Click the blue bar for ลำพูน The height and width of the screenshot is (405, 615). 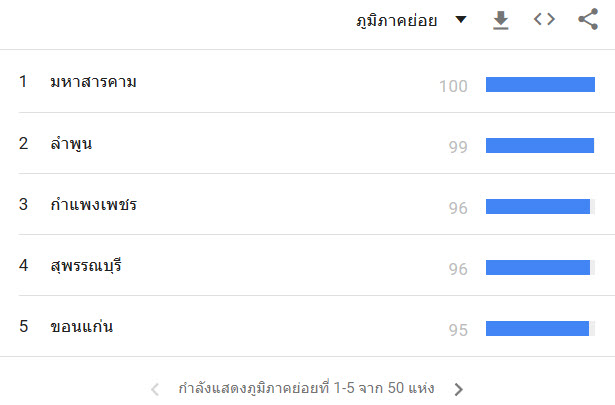click(x=540, y=145)
